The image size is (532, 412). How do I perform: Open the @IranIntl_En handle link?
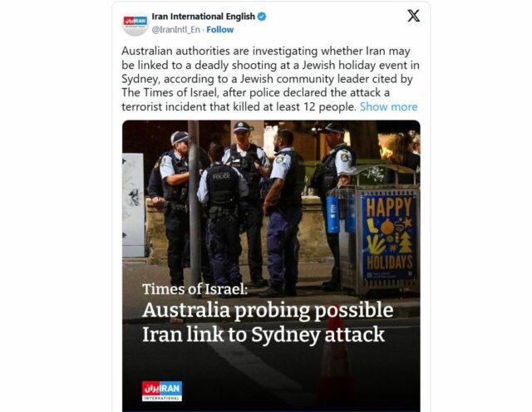(x=175, y=30)
